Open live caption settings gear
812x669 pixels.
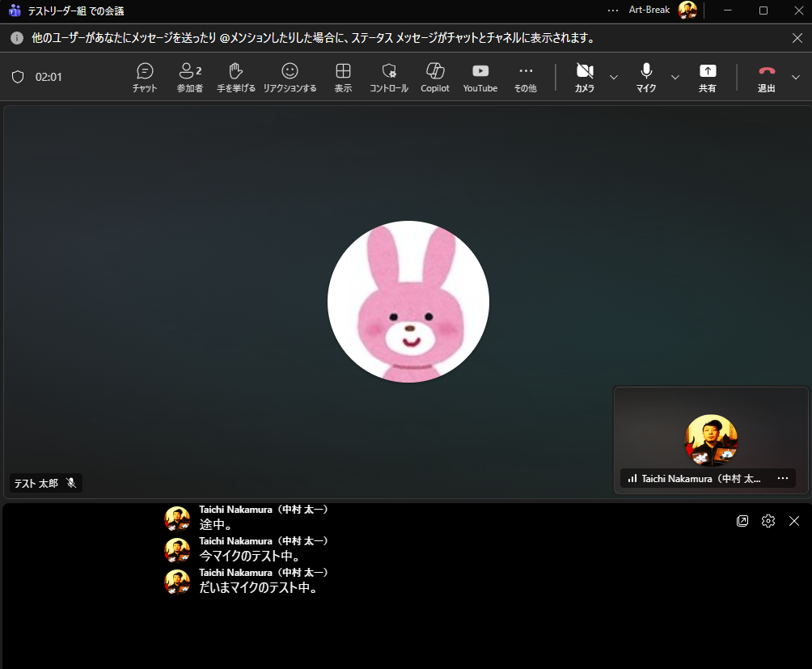768,521
